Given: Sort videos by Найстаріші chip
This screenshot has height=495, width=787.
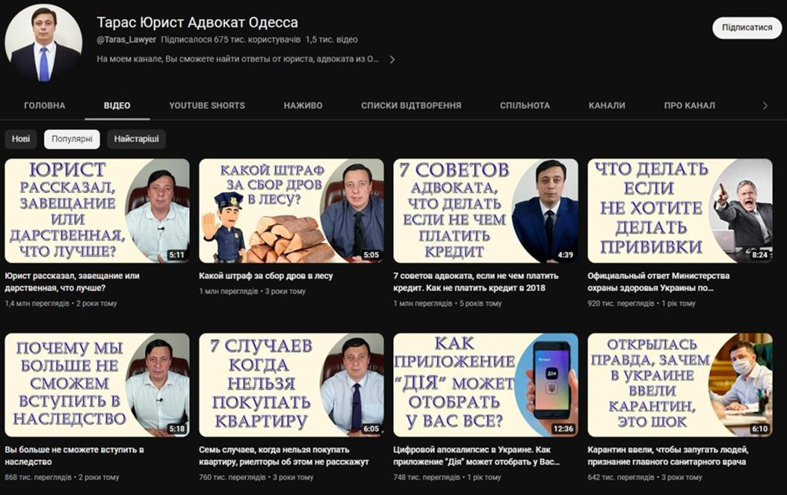Looking at the screenshot, I should (x=136, y=139).
